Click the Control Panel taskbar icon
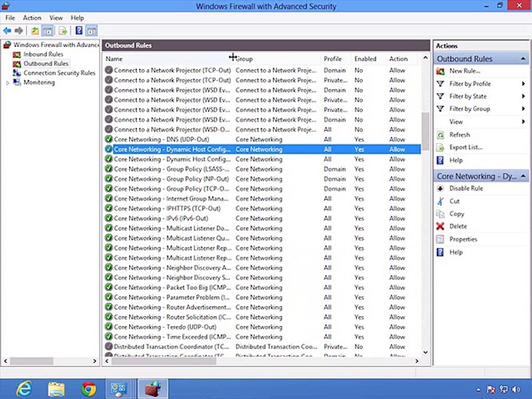Screen dimensions: 532x399 (x=119, y=389)
